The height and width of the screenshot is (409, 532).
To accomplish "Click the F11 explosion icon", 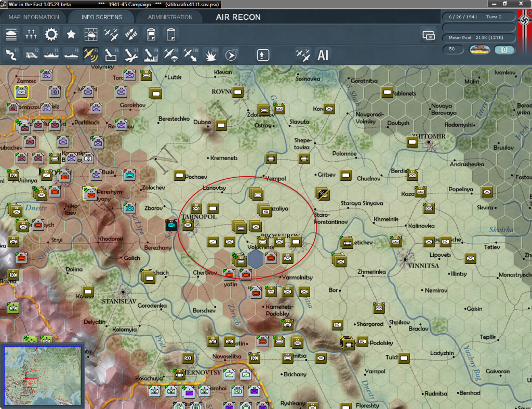I will point(211,55).
